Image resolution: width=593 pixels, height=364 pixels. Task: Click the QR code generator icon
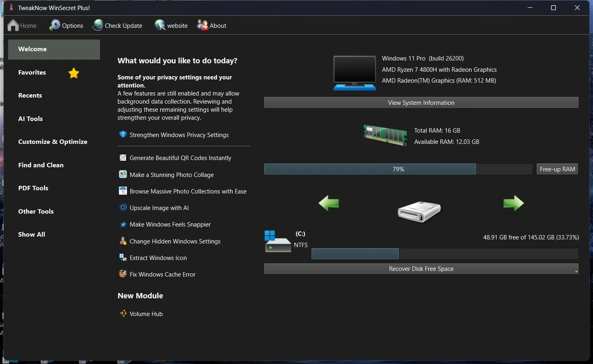(x=123, y=158)
